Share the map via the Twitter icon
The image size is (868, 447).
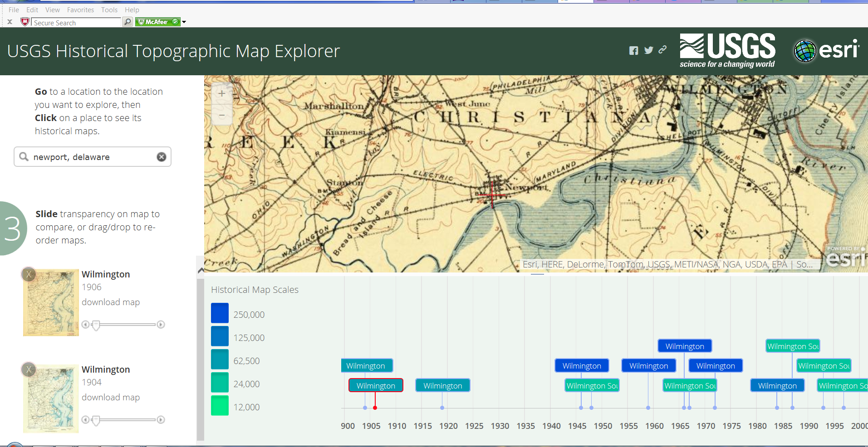click(x=648, y=50)
